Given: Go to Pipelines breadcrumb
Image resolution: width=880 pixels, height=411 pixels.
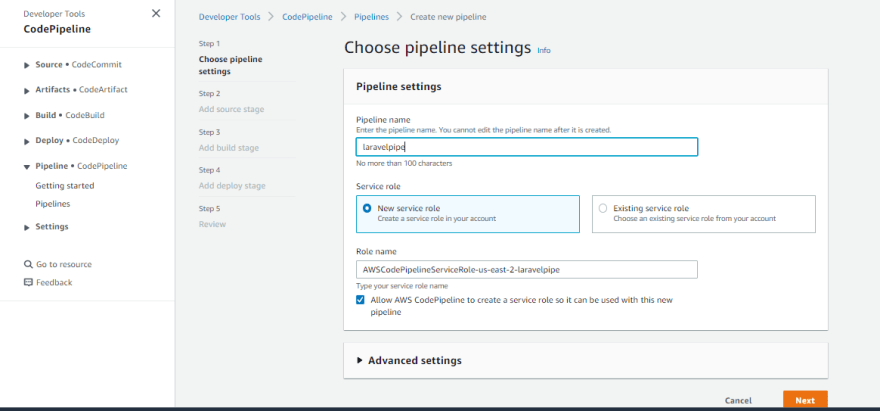Looking at the screenshot, I should (x=372, y=17).
